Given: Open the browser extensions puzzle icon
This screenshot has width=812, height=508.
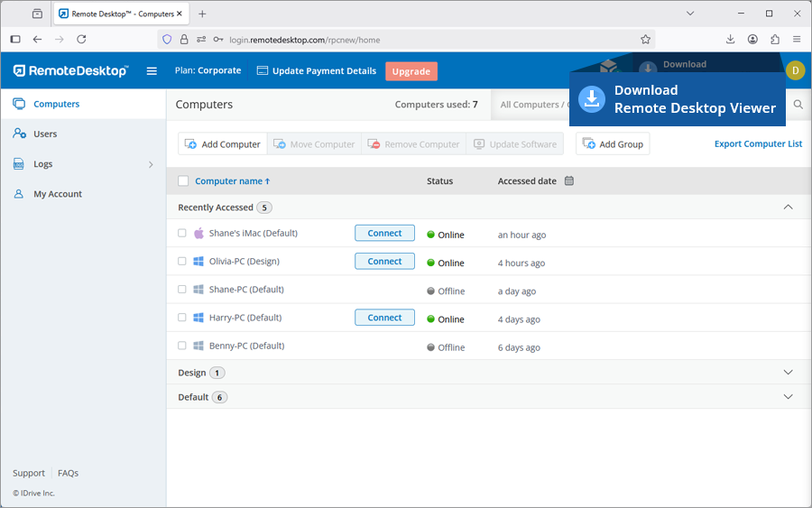Looking at the screenshot, I should pos(774,40).
